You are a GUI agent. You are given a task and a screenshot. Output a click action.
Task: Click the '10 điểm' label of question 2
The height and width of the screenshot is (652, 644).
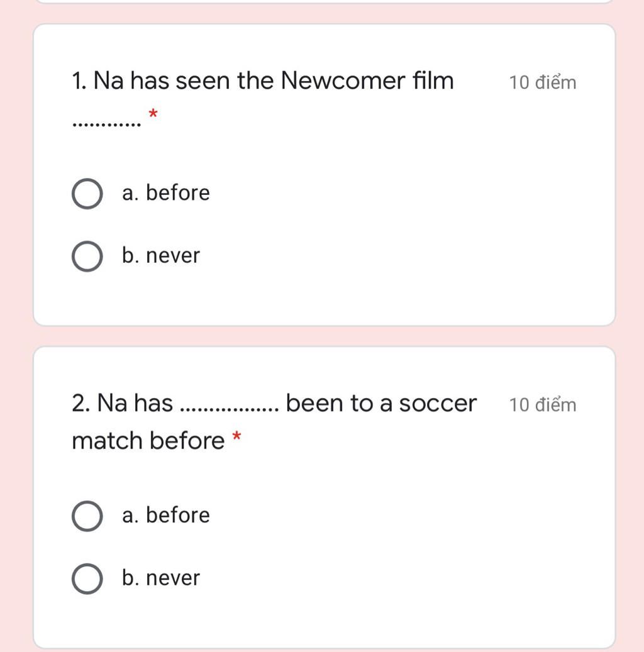click(543, 404)
